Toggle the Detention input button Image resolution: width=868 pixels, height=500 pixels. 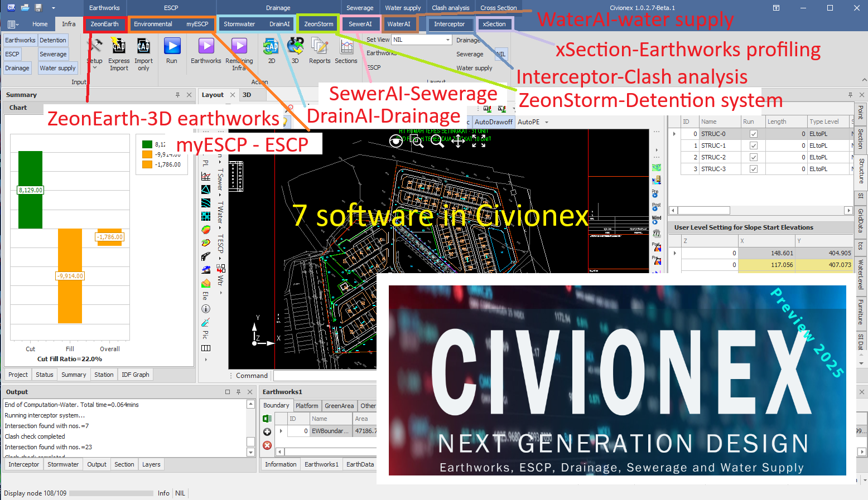click(x=53, y=40)
